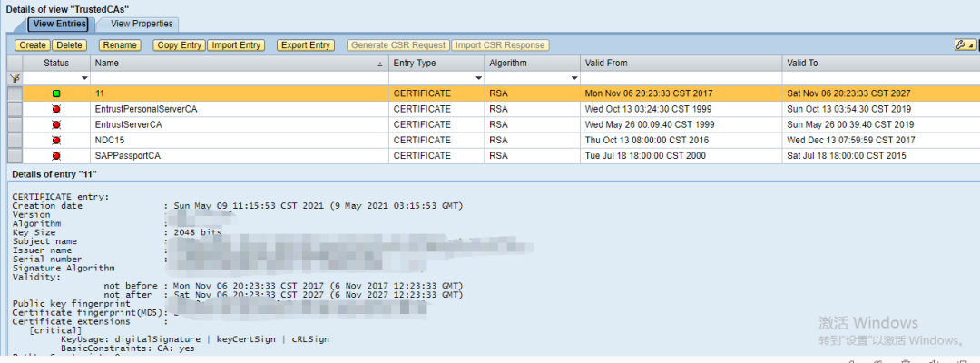Click red status icon for SAPPassportCA
Image resolution: width=980 pixels, height=363 pixels.
pyautogui.click(x=56, y=156)
